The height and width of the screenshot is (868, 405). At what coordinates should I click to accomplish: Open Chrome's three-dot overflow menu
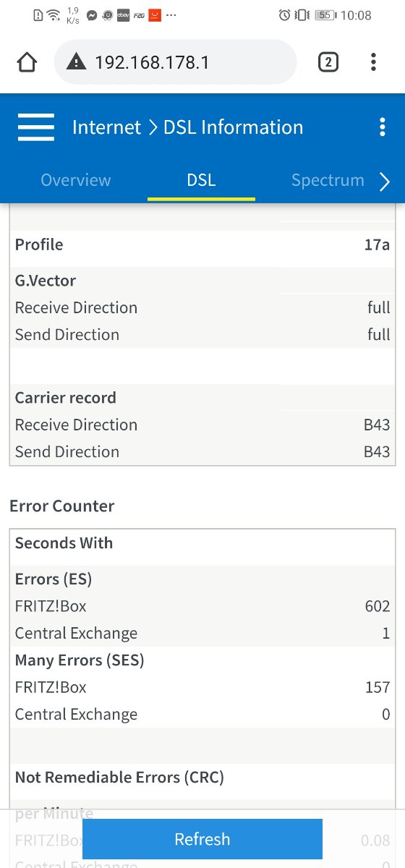click(373, 62)
